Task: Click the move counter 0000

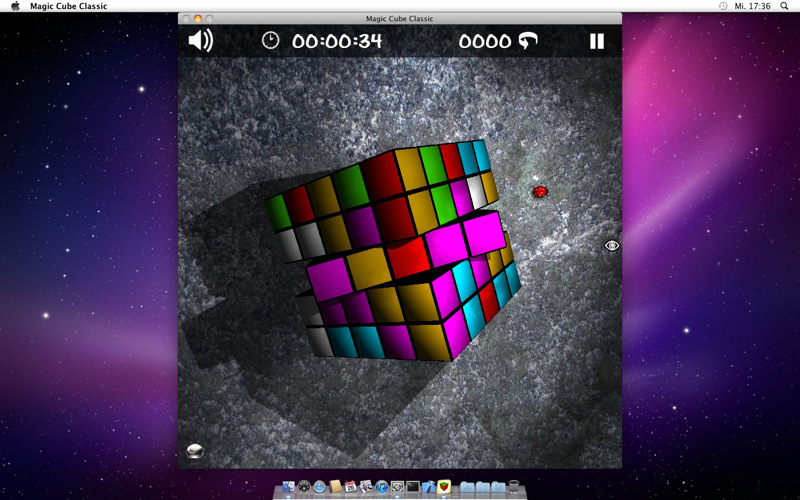Action: click(x=484, y=41)
